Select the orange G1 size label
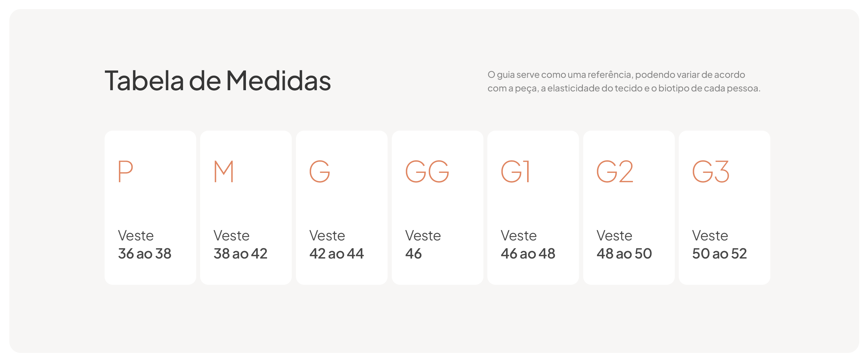Viewport: 868px width, 362px height. pyautogui.click(x=516, y=171)
